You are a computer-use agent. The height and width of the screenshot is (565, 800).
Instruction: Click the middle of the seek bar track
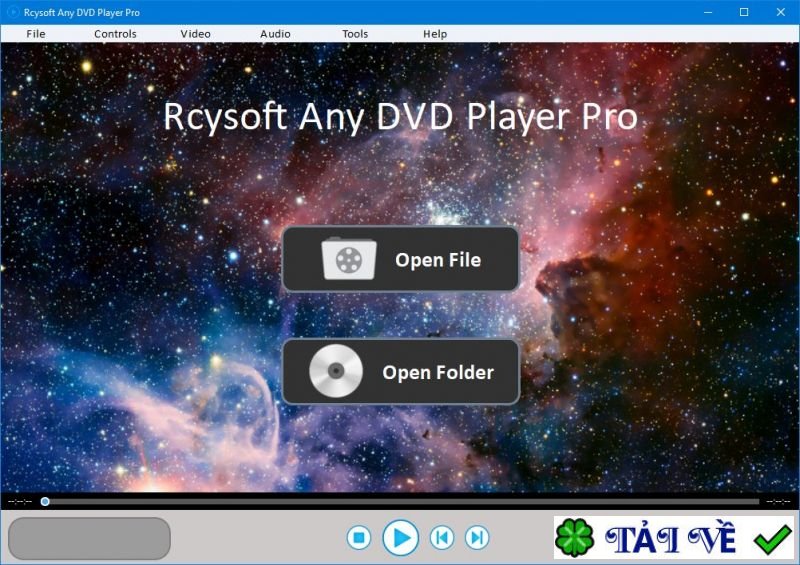tap(400, 502)
